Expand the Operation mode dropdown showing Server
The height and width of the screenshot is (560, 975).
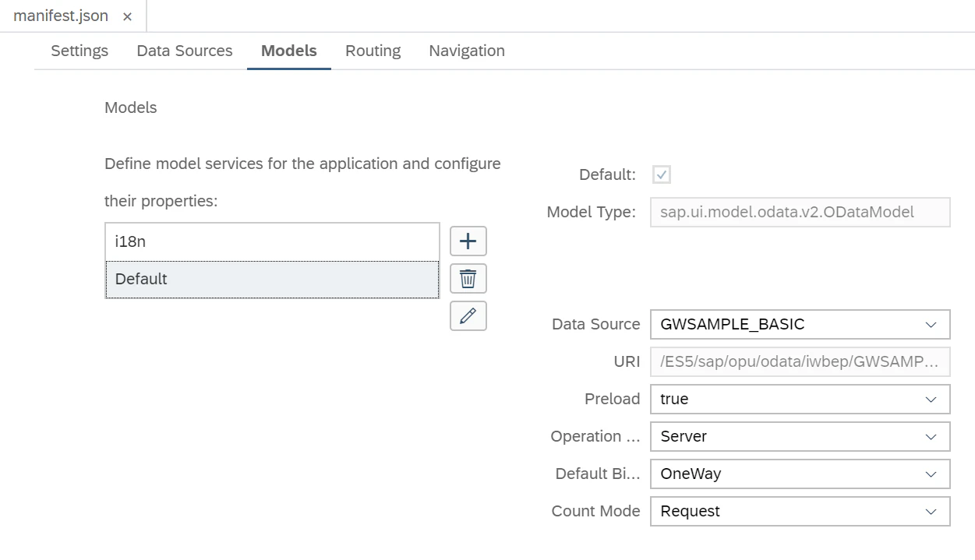pos(800,436)
